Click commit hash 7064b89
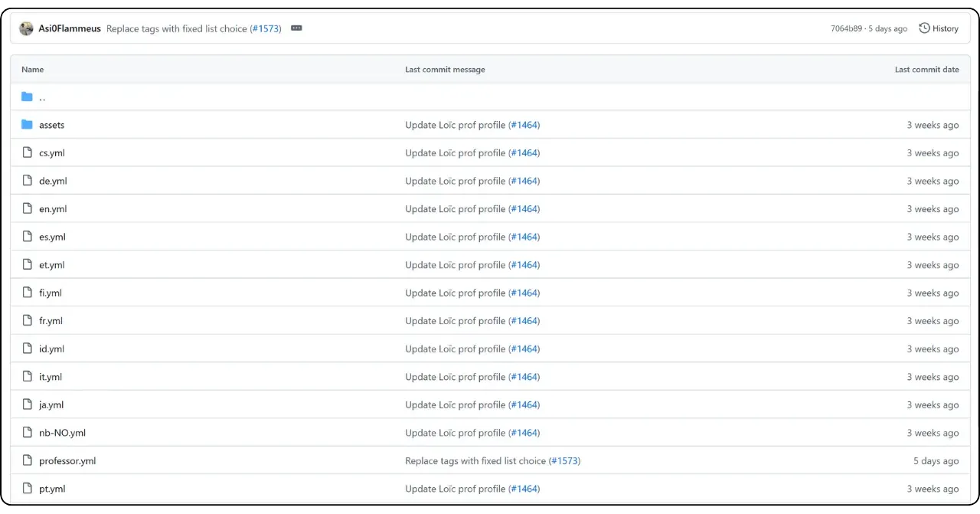This screenshot has width=980, height=514. [x=847, y=28]
